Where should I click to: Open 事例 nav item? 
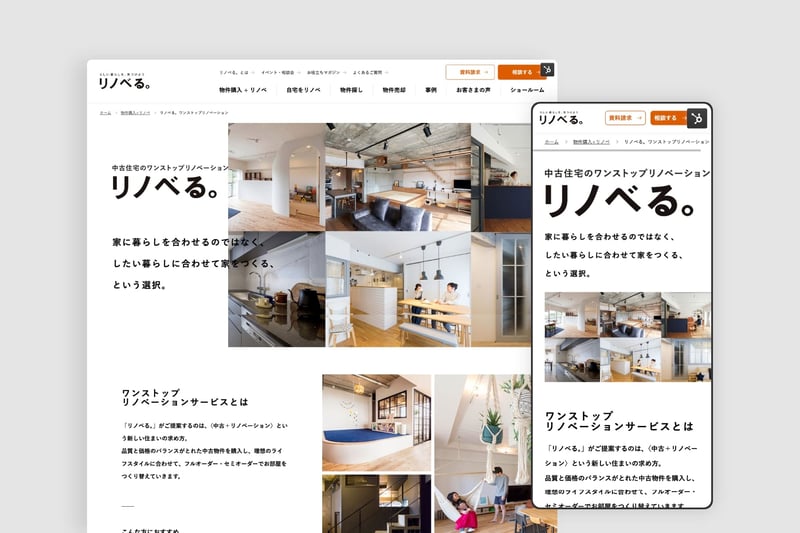point(431,90)
